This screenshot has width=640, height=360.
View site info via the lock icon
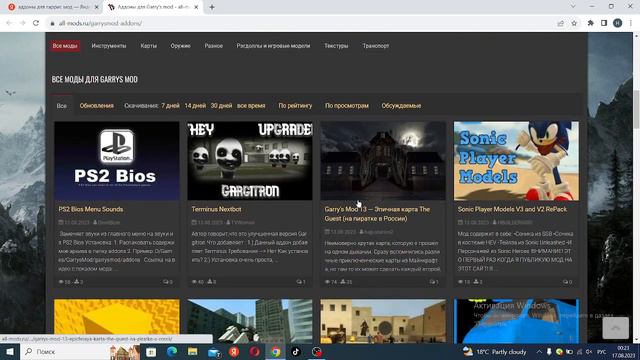click(x=52, y=23)
